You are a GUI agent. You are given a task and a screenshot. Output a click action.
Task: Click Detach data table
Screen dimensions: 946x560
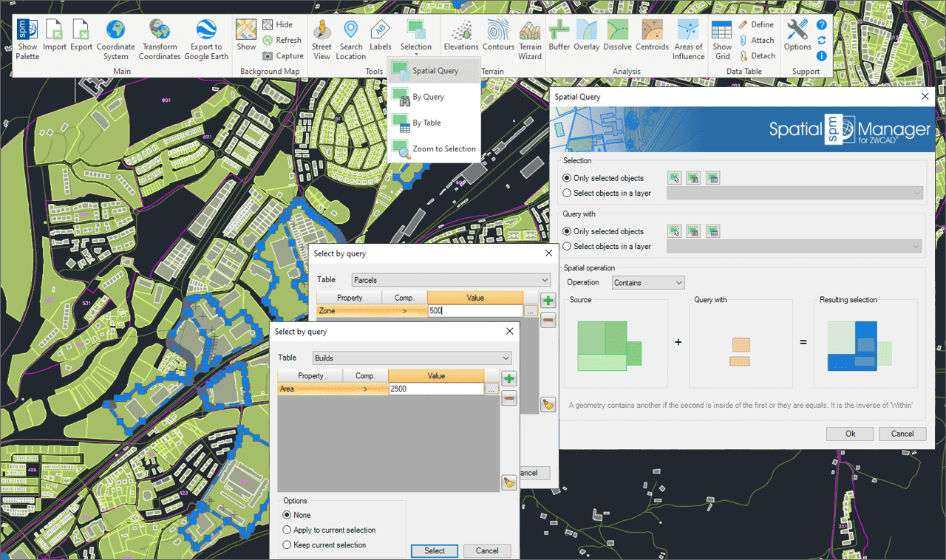tap(758, 55)
